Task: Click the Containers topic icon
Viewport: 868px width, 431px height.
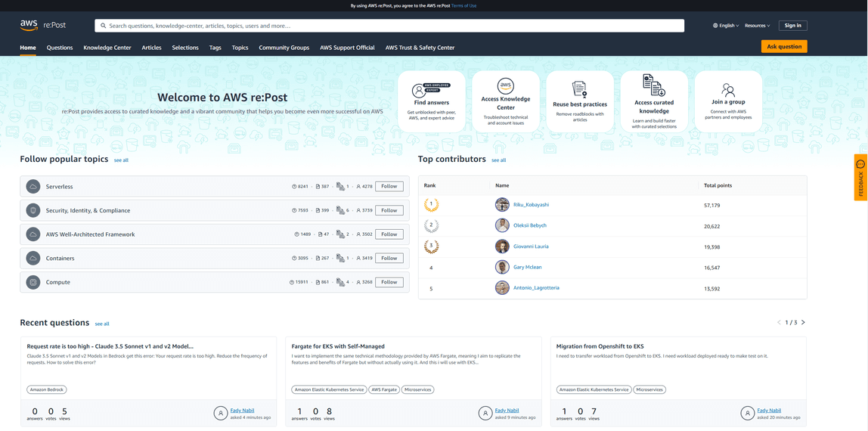Action: tap(33, 258)
